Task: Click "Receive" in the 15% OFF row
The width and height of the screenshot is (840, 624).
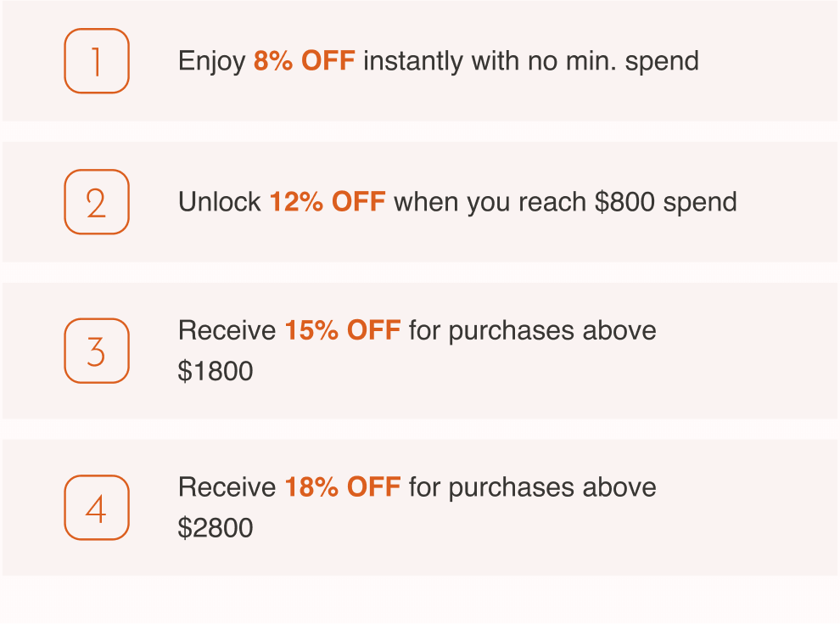Action: tap(227, 330)
